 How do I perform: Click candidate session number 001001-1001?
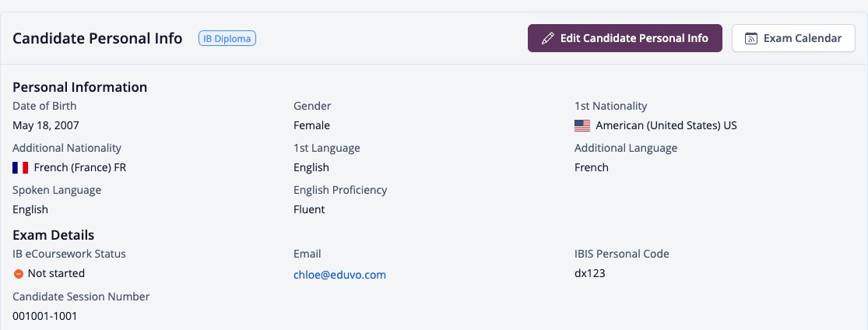[x=45, y=316]
